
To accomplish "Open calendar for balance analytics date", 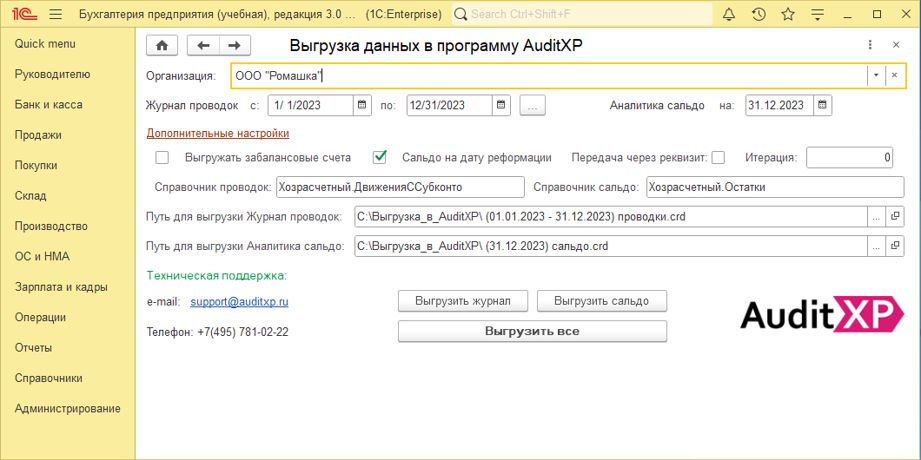I will coord(822,105).
